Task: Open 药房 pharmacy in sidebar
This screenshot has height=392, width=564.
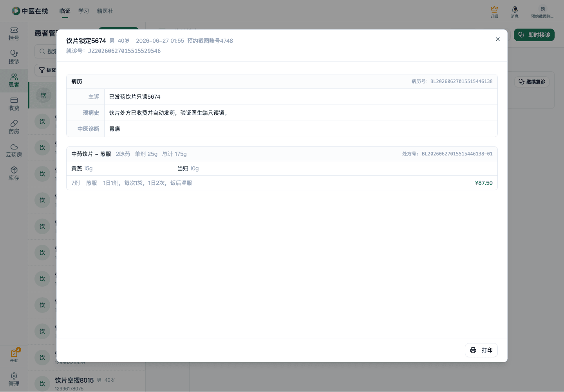Action: [14, 127]
